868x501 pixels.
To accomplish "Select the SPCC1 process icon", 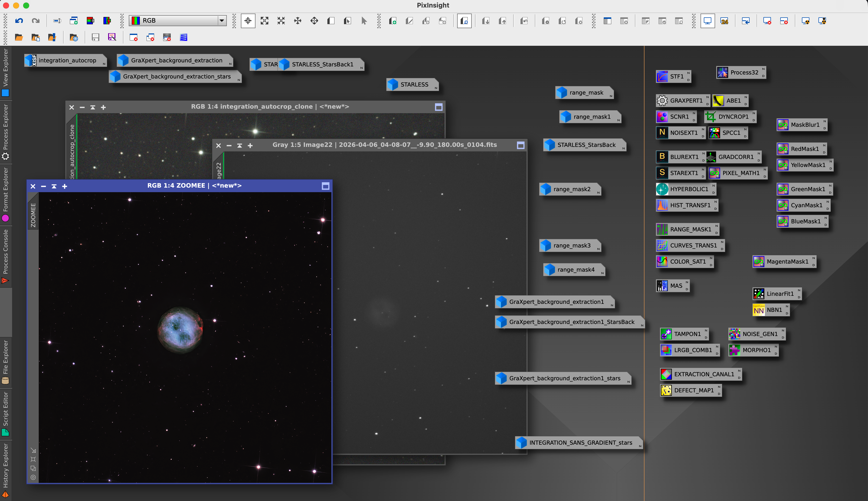I will [x=728, y=133].
